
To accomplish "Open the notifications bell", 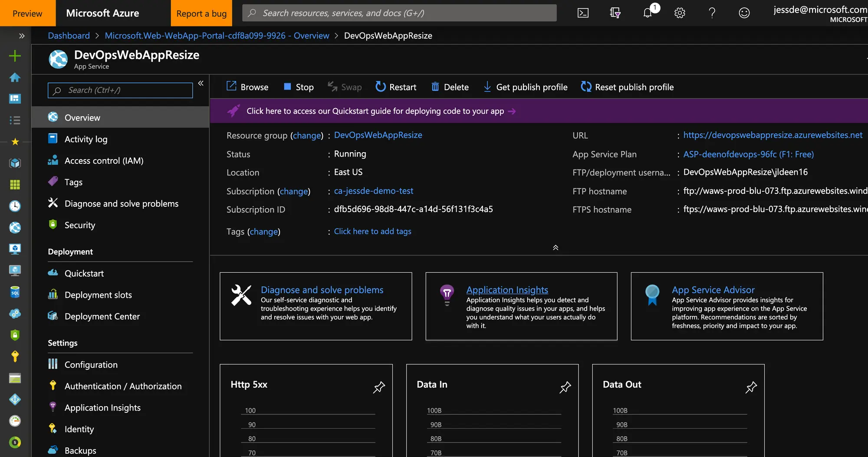I will click(x=648, y=13).
